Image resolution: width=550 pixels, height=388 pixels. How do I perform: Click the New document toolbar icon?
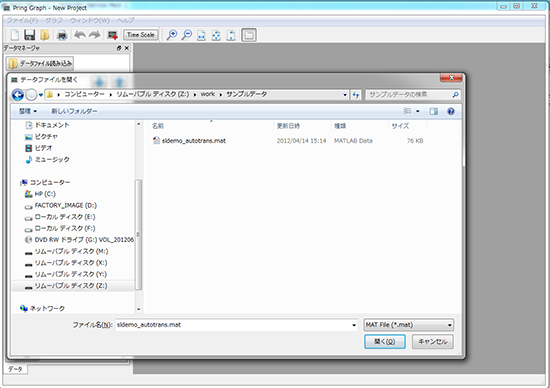click(15, 35)
